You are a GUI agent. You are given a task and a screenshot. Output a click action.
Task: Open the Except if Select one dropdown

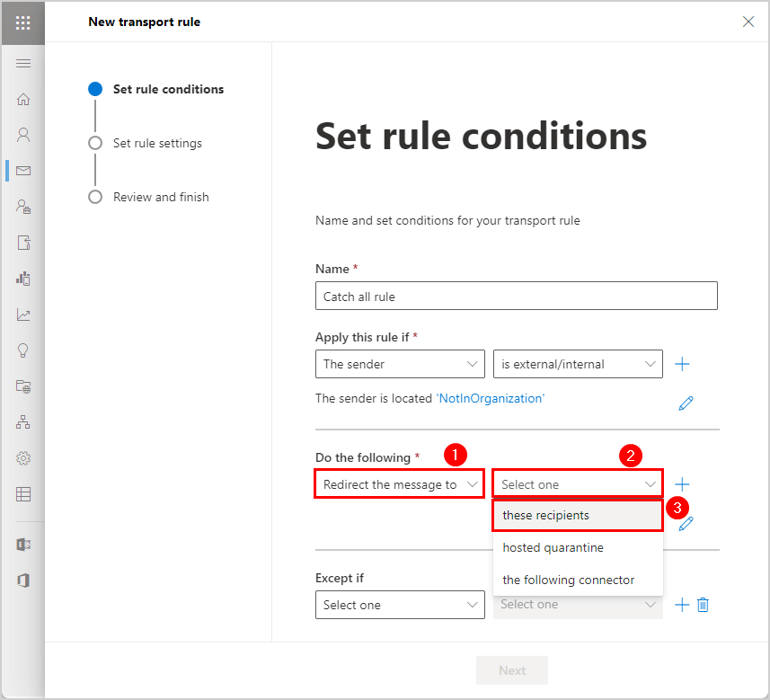click(x=400, y=605)
